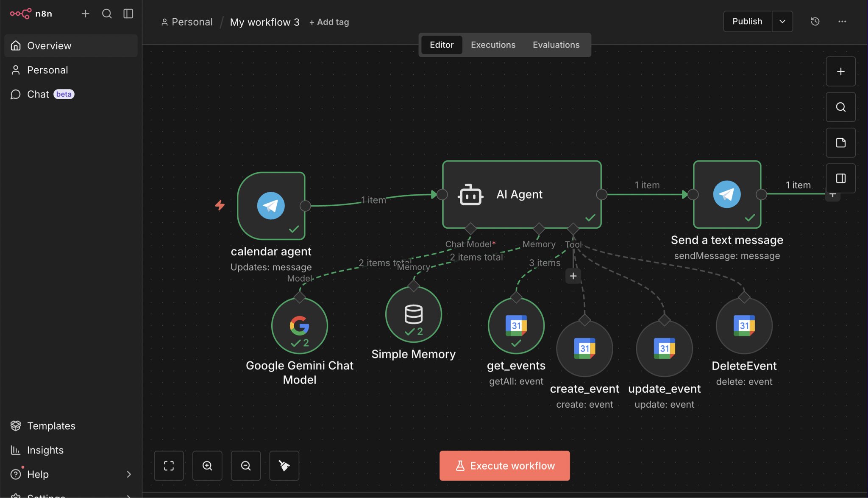Open the Publish dropdown arrow
Image resolution: width=868 pixels, height=498 pixels.
(782, 21)
